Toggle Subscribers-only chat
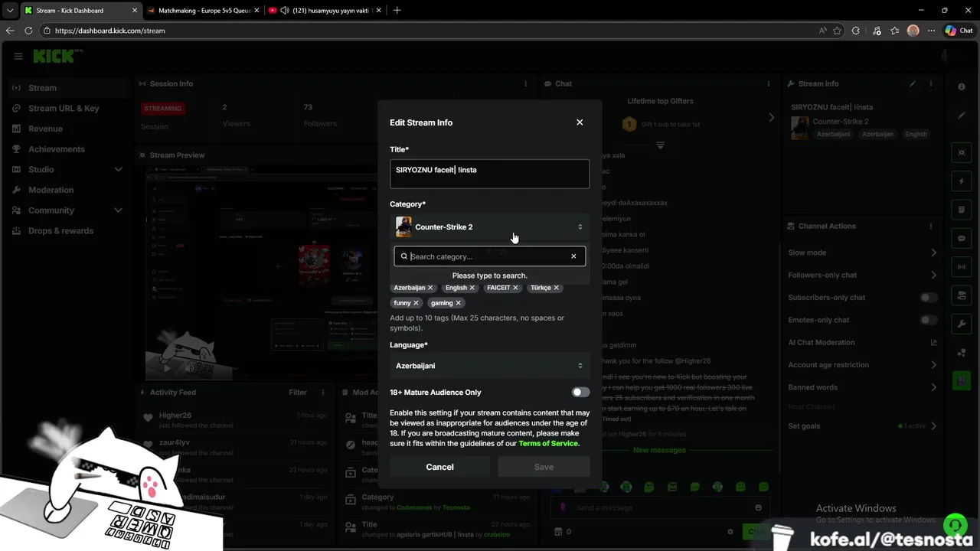This screenshot has height=551, width=980. (929, 298)
